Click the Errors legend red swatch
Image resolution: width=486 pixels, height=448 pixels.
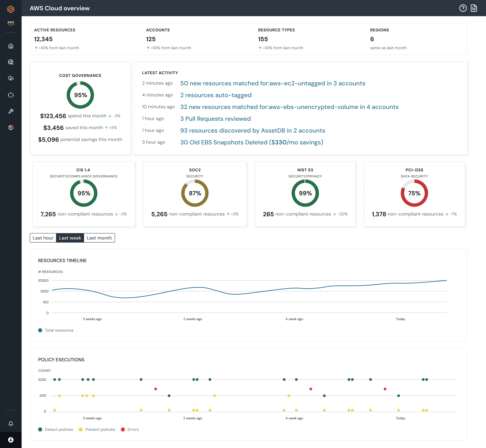point(123,429)
